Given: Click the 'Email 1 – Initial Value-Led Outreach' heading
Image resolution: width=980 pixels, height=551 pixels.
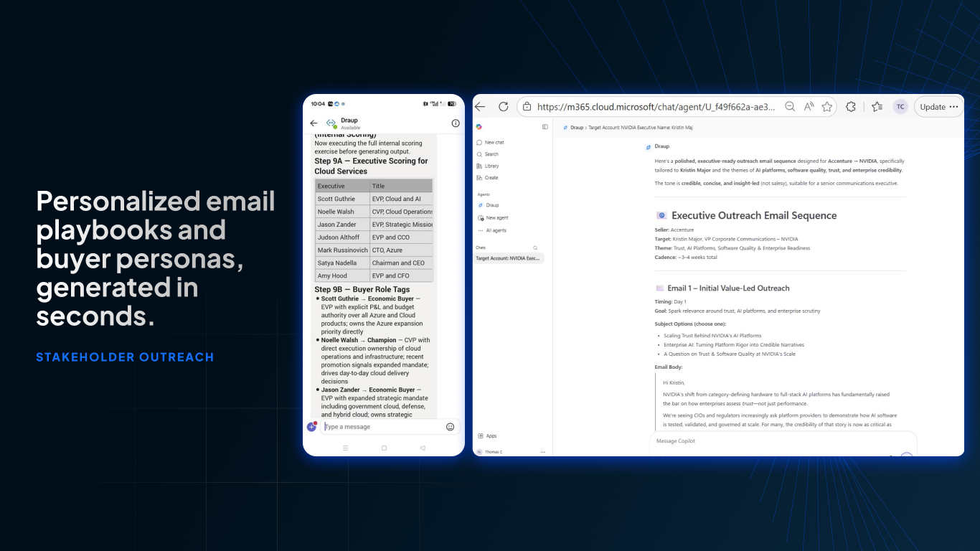Looking at the screenshot, I should [728, 288].
